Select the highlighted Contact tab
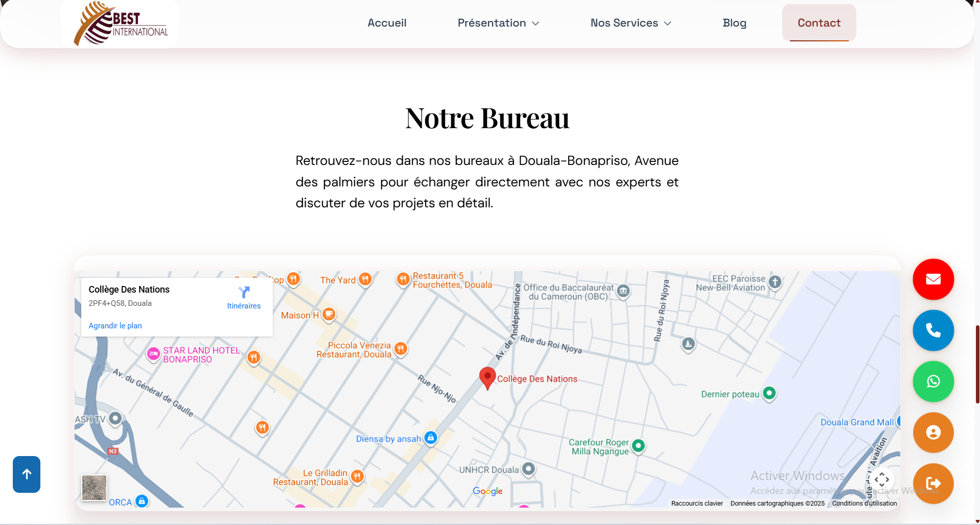 pos(818,22)
